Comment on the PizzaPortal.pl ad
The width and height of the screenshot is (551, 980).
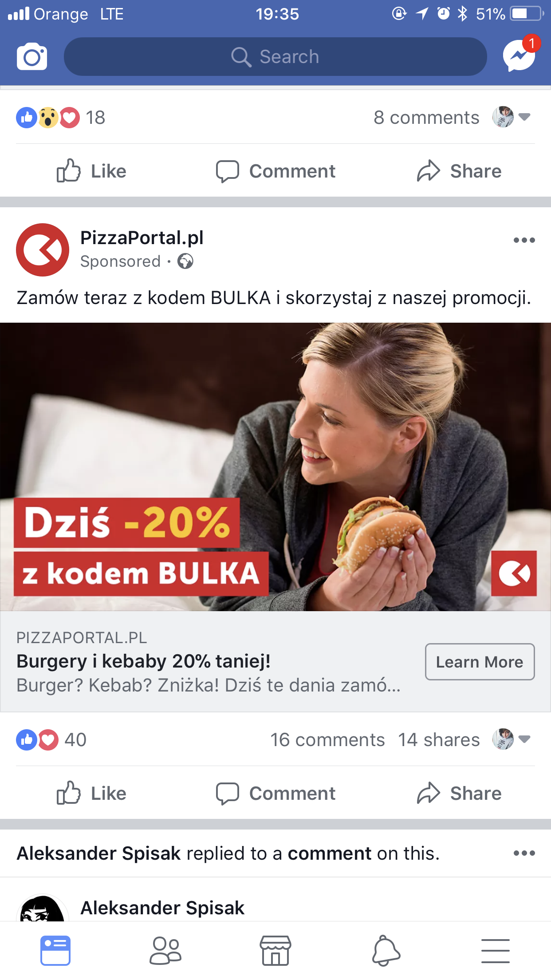pos(275,793)
